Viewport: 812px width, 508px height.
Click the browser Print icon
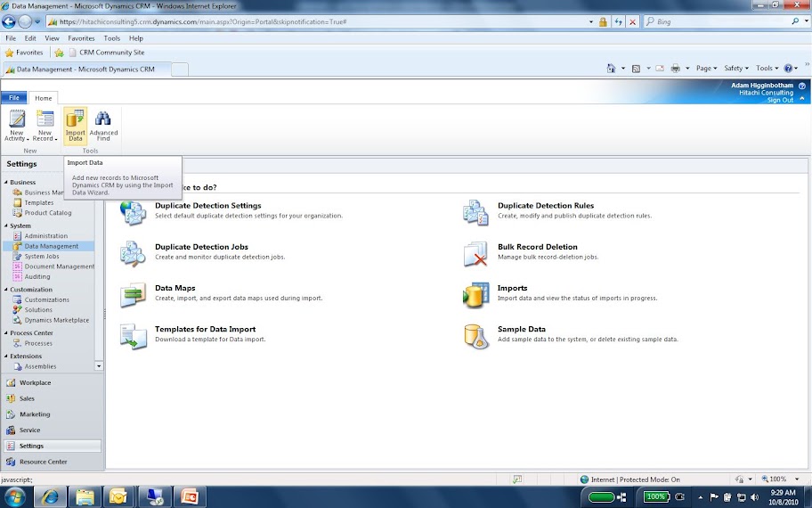pyautogui.click(x=675, y=69)
